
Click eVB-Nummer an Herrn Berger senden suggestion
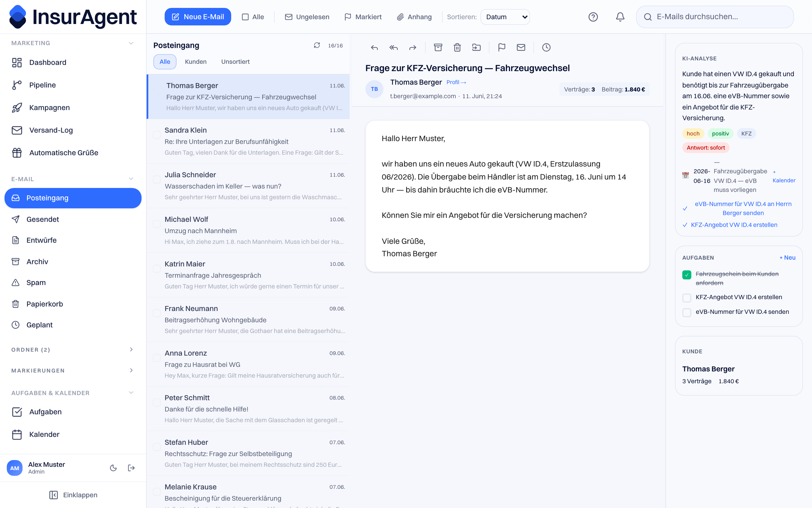[x=743, y=208]
